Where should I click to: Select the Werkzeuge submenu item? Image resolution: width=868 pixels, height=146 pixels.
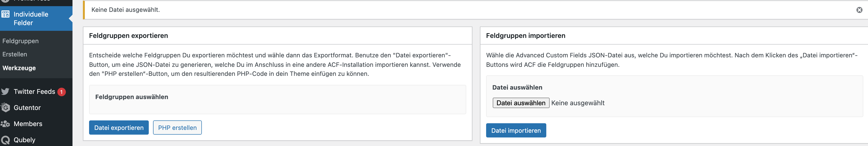(x=19, y=68)
